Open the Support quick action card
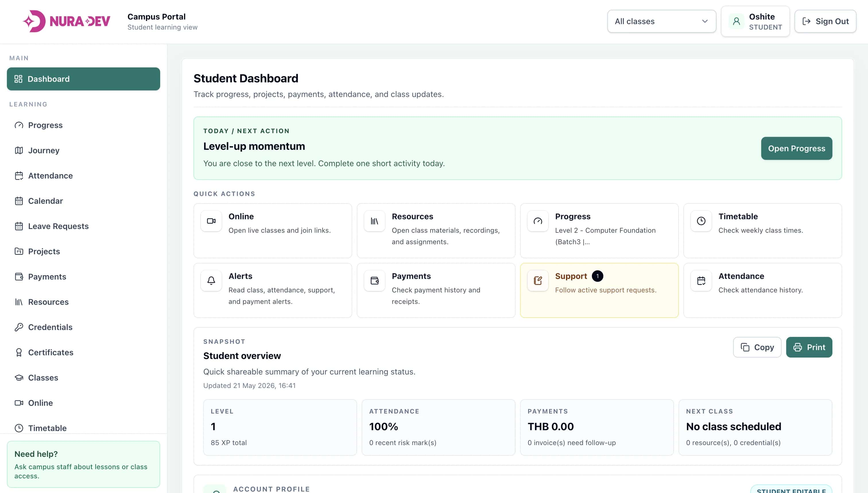 click(599, 290)
